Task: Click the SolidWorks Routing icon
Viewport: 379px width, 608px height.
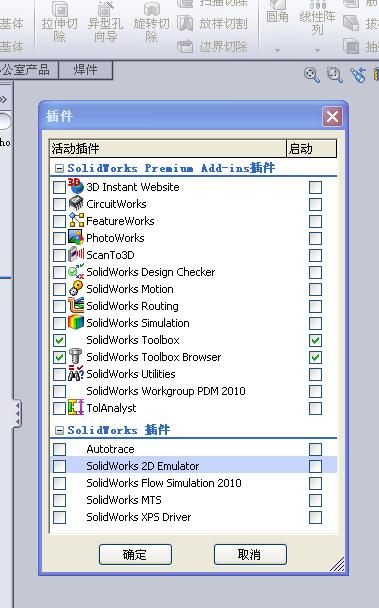Action: pyautogui.click(x=76, y=305)
